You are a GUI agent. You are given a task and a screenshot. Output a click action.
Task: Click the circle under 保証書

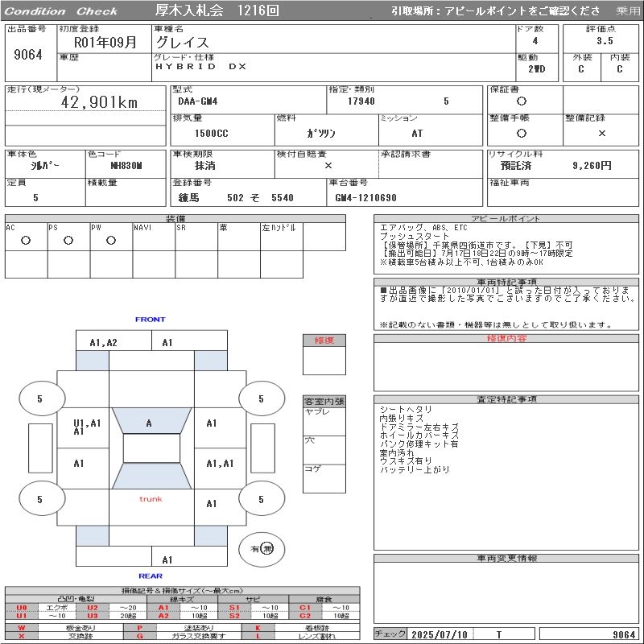522,101
